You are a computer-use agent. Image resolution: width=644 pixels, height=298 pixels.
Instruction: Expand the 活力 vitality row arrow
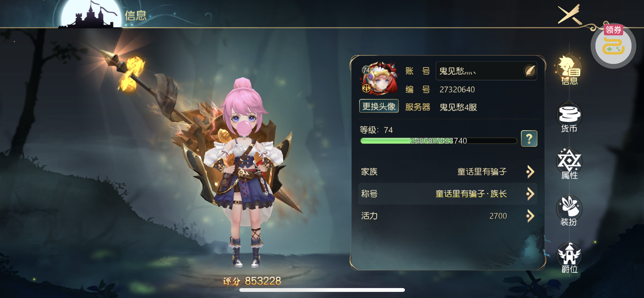click(x=530, y=216)
